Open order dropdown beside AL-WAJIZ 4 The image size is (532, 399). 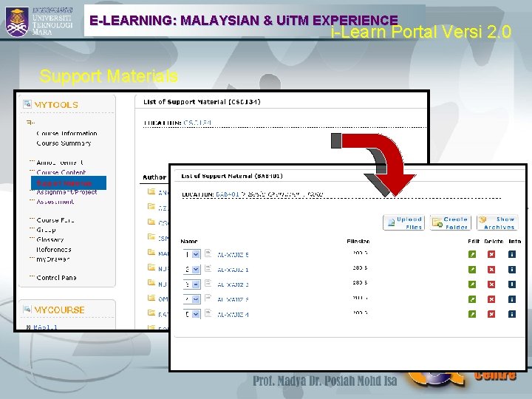click(191, 314)
